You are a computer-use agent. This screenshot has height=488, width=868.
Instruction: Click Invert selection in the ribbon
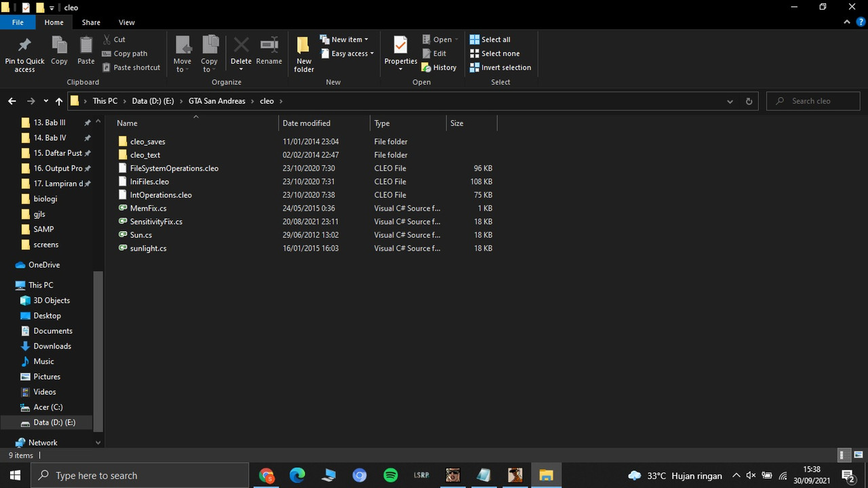click(x=500, y=68)
